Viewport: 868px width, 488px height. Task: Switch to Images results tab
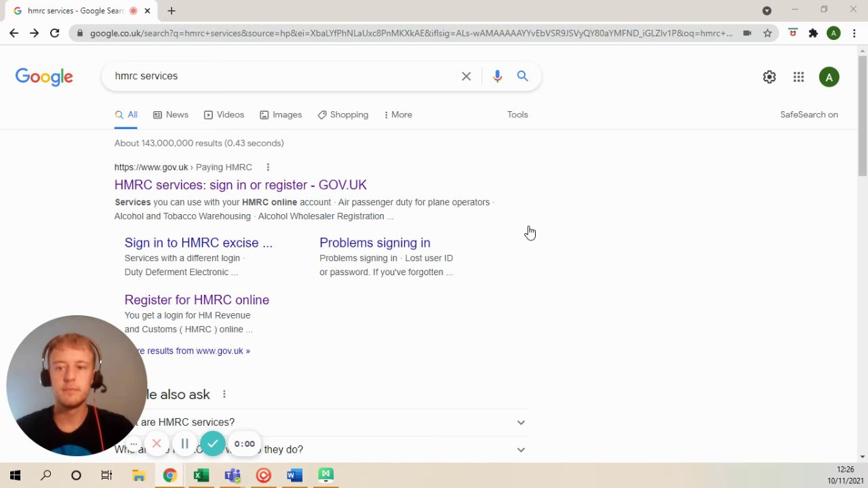coord(281,115)
